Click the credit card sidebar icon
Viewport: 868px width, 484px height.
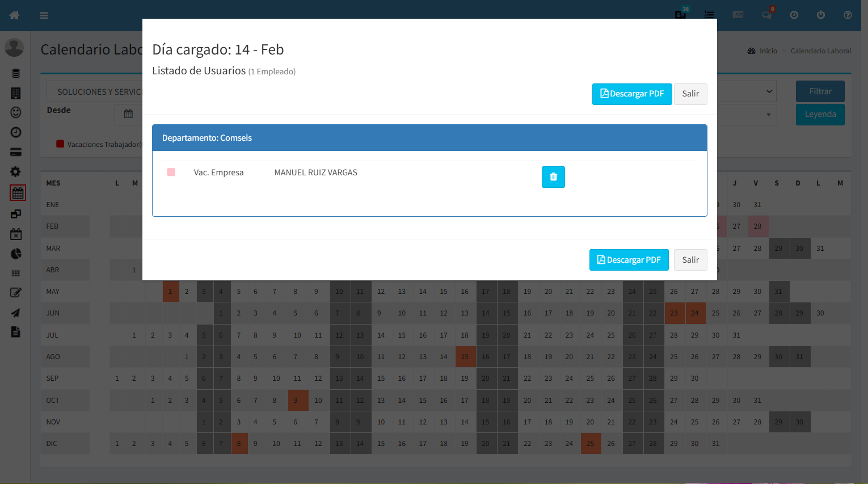pos(16,152)
